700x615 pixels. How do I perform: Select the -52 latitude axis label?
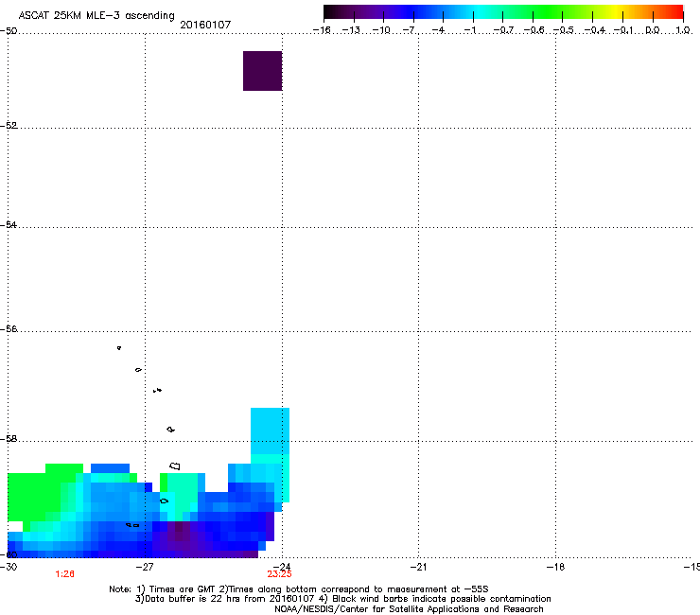[9, 126]
